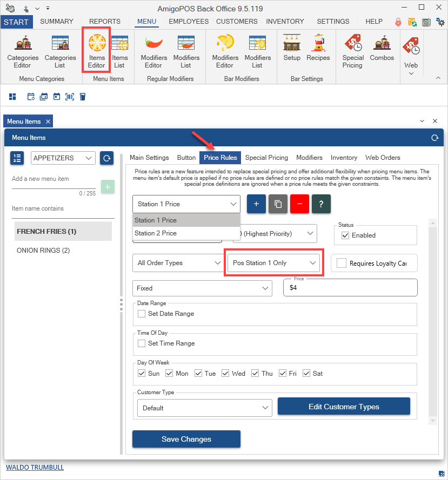This screenshot has width=448, height=480.
Task: Select Station 2 Price from list
Action: click(x=156, y=233)
